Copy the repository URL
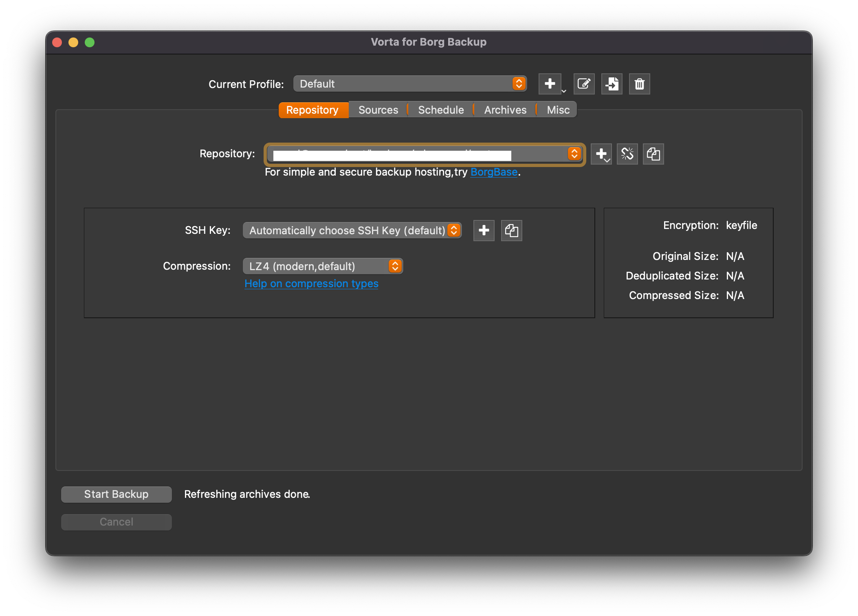 coord(653,154)
